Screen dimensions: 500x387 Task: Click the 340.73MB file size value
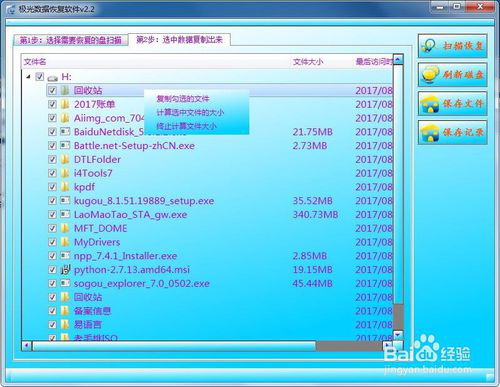[315, 214]
